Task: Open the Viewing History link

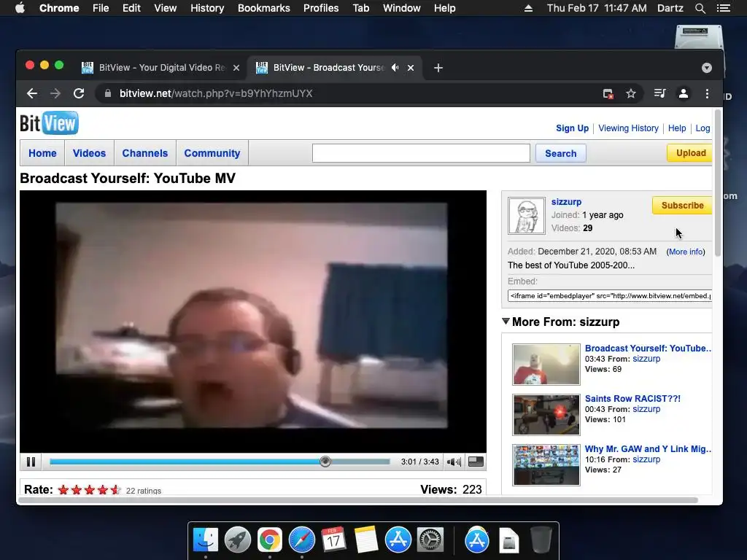Action: (x=628, y=128)
